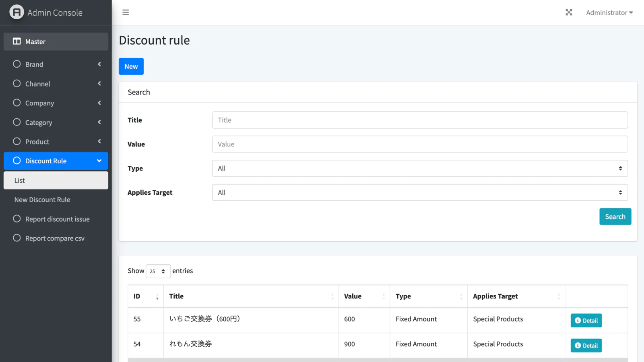Open the Type dropdown

point(420,168)
